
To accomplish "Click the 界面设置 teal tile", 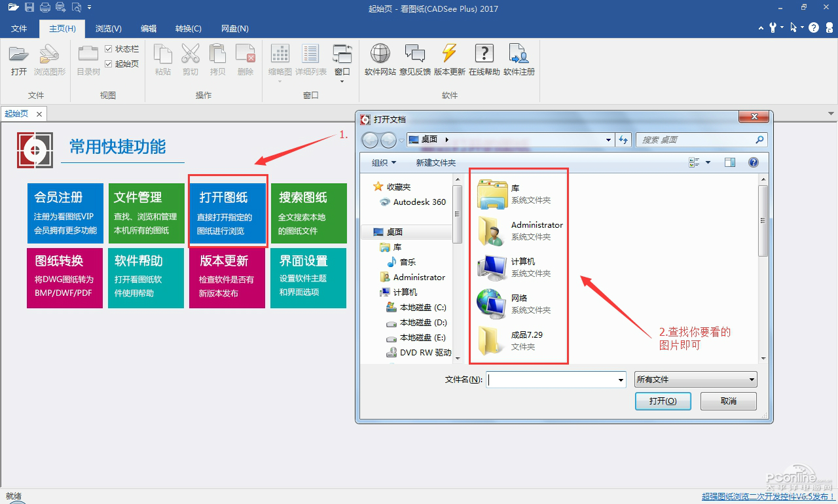I will (308, 278).
